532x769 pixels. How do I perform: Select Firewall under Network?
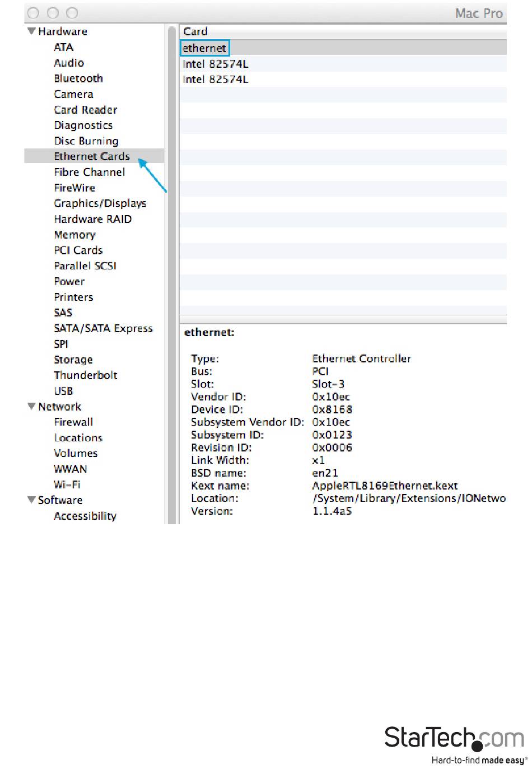click(73, 422)
